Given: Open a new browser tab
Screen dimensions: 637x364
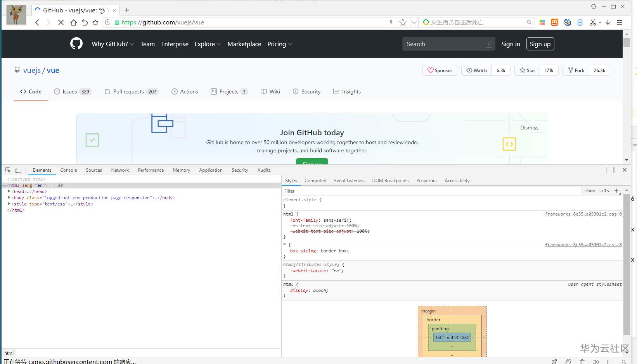Looking at the screenshot, I should [127, 10].
